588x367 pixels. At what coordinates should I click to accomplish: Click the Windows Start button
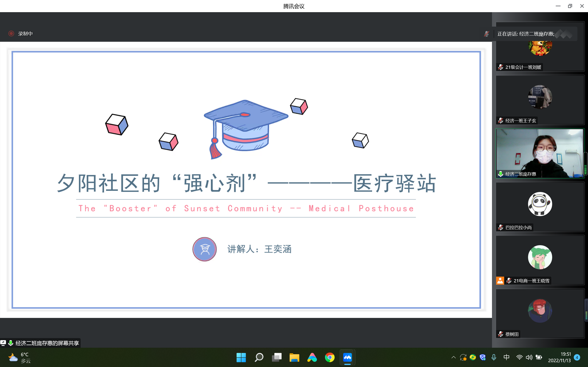(x=241, y=357)
